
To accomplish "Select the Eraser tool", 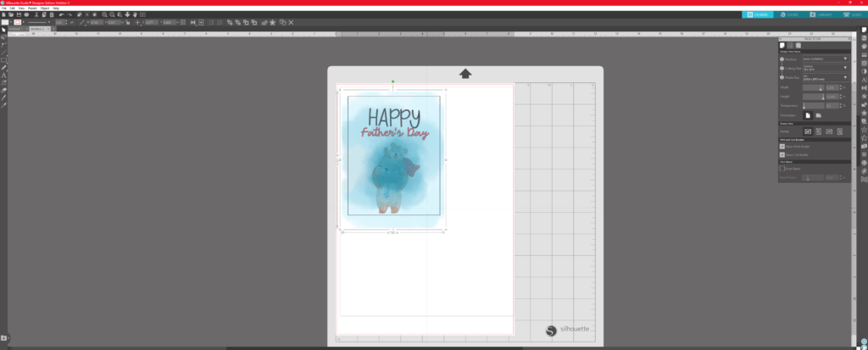I will pos(4,90).
